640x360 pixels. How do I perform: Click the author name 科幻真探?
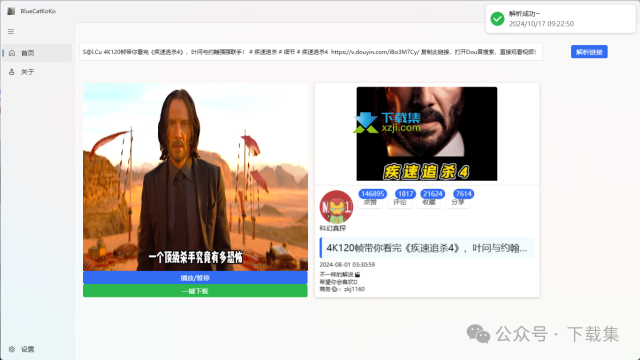coord(333,228)
